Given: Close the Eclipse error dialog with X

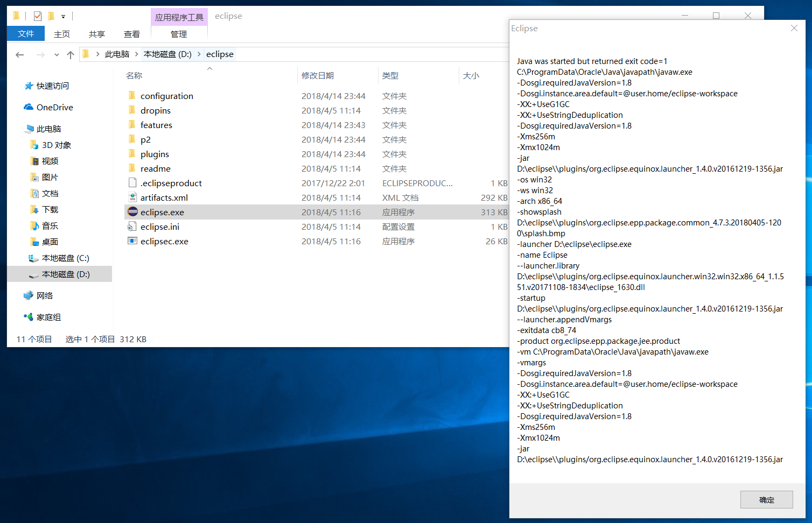Looking at the screenshot, I should tap(794, 28).
